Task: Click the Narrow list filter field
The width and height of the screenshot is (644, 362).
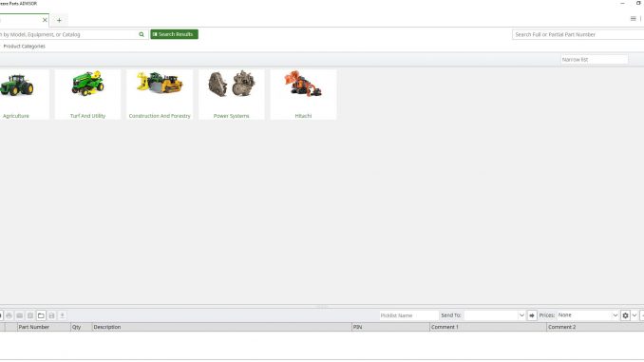Action: [x=595, y=60]
